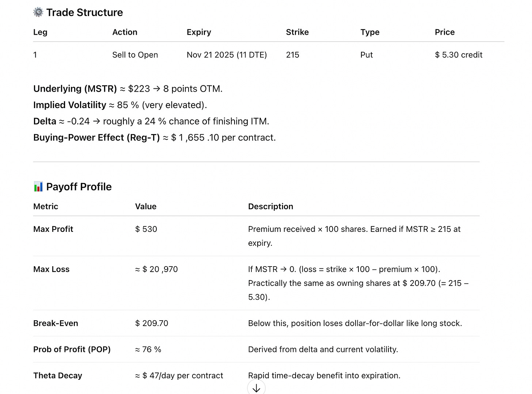
Task: Click the Implied Volatility bold text
Action: [69, 105]
